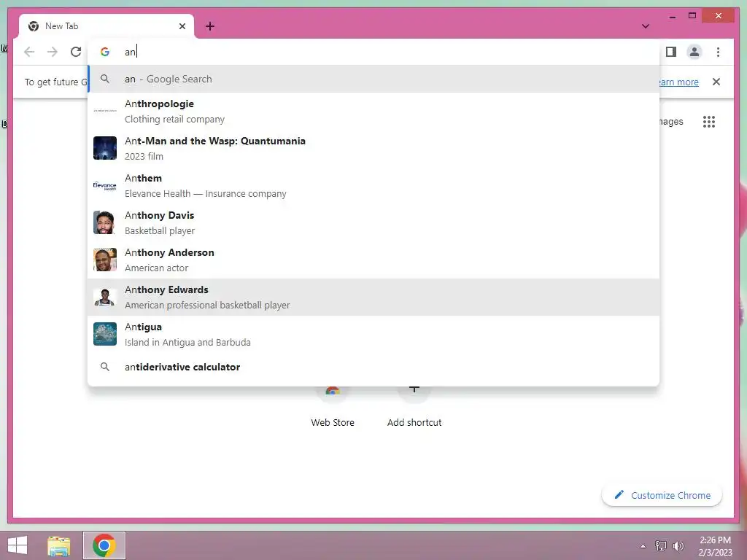747x560 pixels.
Task: Reload the page with the refresh icon
Action: (76, 52)
